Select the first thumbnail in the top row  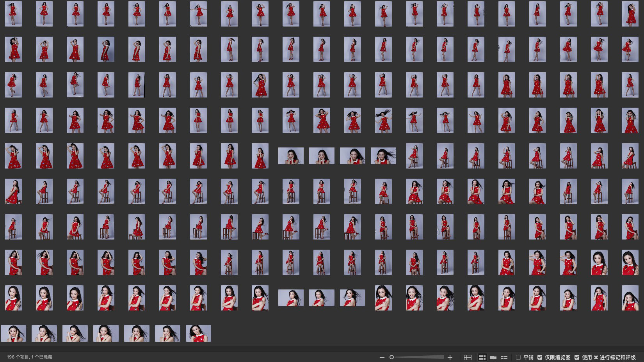point(13,14)
